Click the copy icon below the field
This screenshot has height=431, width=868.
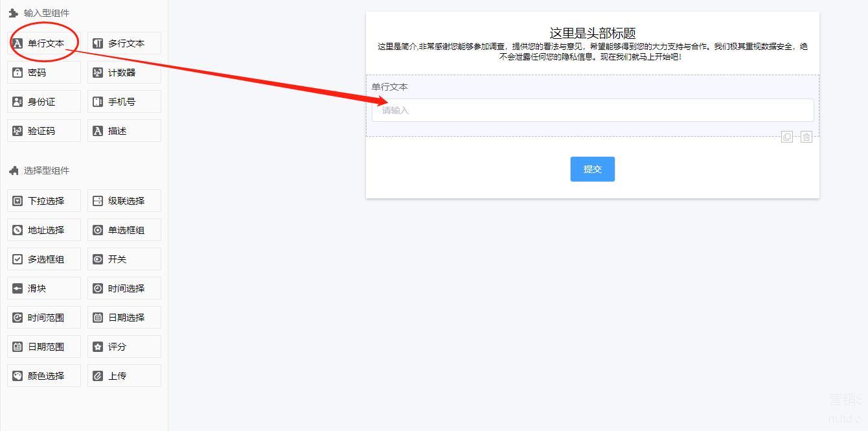pos(787,137)
